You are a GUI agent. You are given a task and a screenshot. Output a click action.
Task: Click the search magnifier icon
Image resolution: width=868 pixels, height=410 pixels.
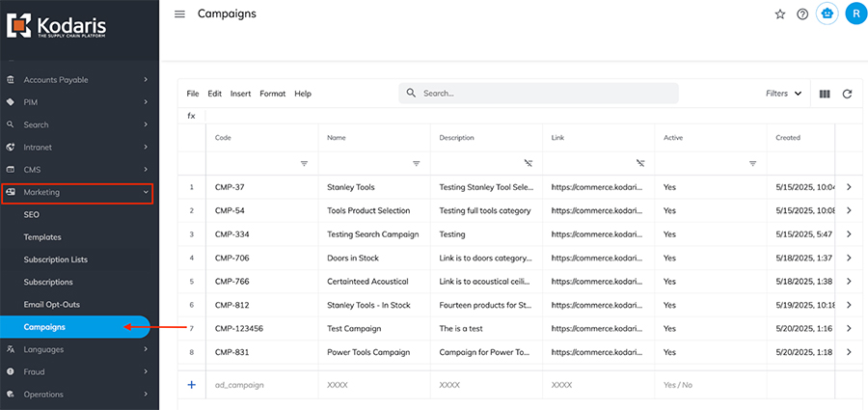coord(411,93)
